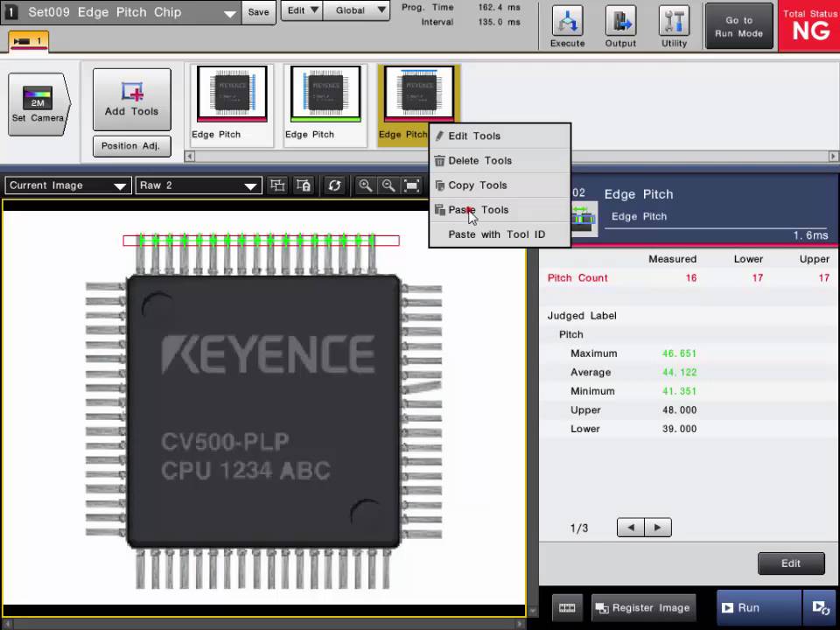The width and height of the screenshot is (840, 630).
Task: Click Go to Run Mode button
Action: (738, 26)
